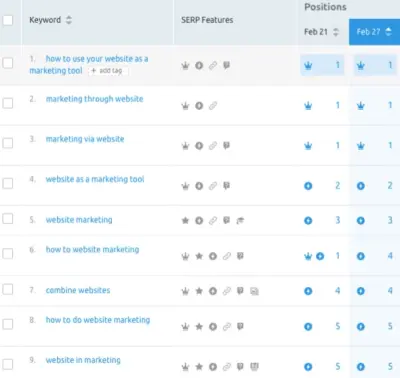Viewport: 400px width, 378px height.
Task: Click the Positions header label
Action: pos(325,7)
